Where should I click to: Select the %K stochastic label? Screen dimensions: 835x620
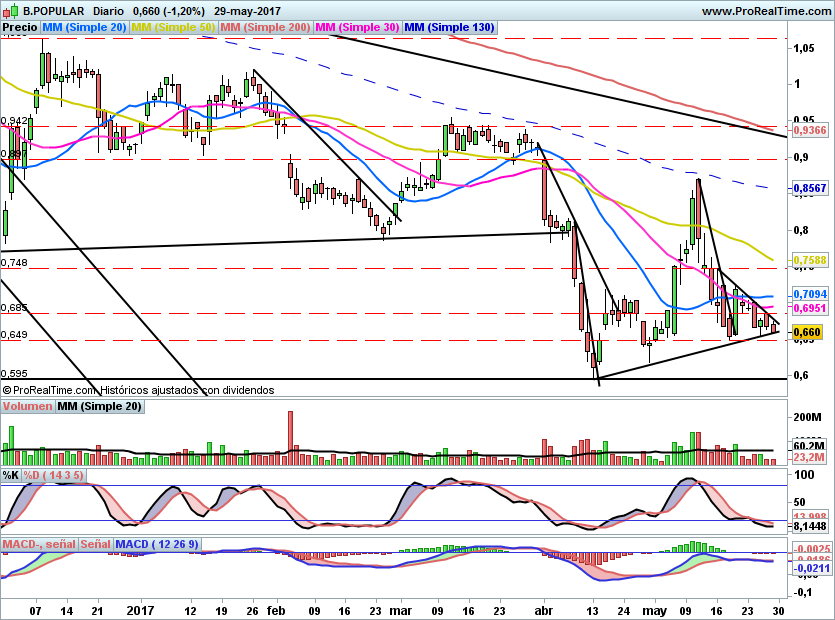pos(11,474)
